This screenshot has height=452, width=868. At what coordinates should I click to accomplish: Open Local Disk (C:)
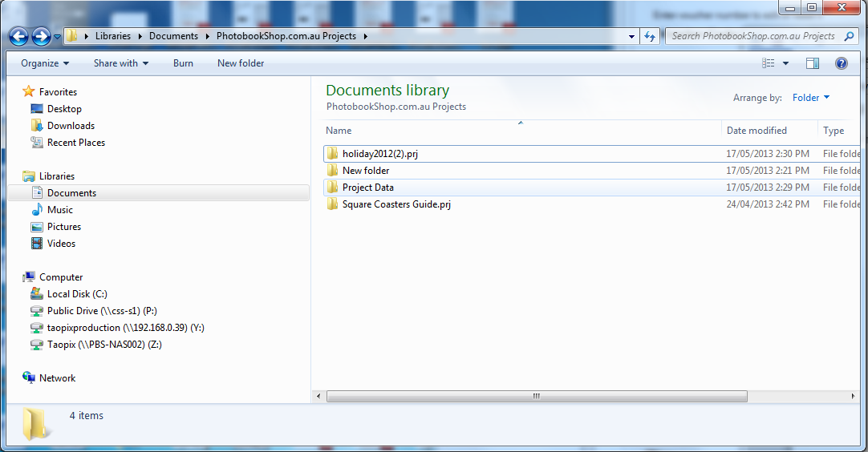pos(77,294)
